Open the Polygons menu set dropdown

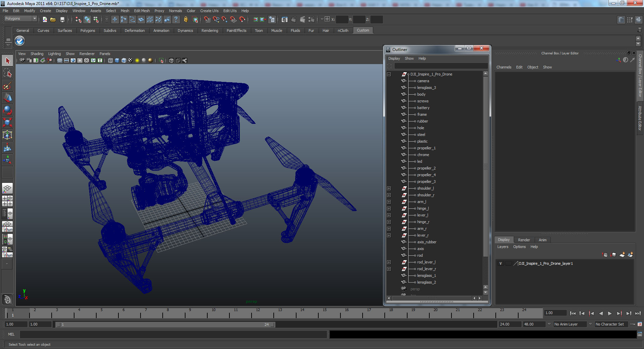[x=20, y=18]
